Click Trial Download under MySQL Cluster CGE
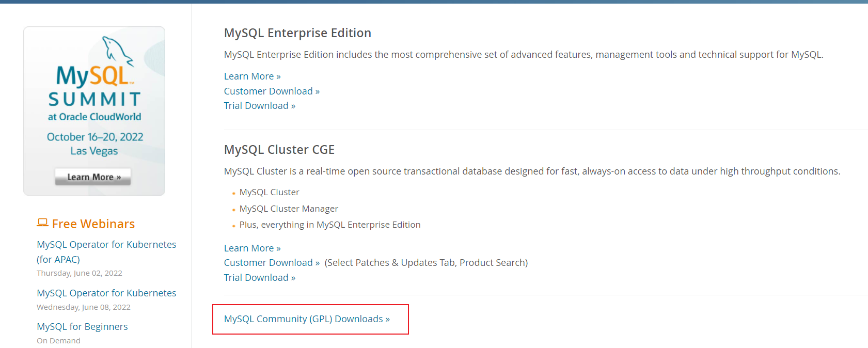Image resolution: width=868 pixels, height=348 pixels. point(259,278)
